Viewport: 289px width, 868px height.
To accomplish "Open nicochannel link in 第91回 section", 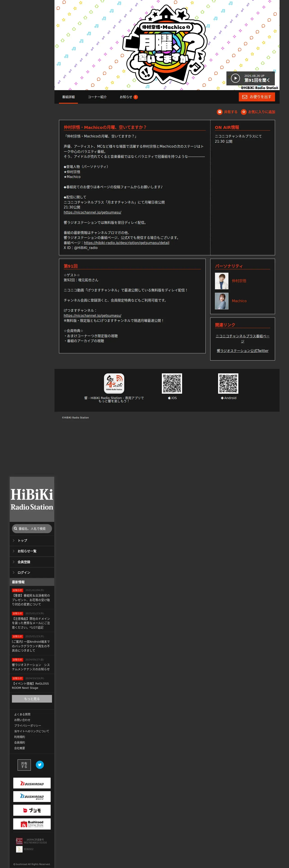I will coord(93,316).
